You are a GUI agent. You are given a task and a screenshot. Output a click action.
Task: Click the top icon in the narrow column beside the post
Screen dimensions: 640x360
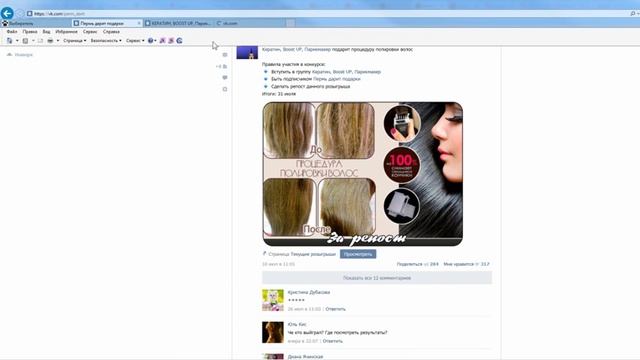click(x=225, y=55)
